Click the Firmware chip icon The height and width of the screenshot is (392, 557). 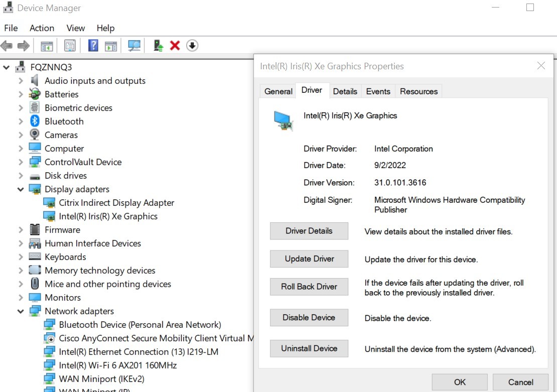coord(35,230)
